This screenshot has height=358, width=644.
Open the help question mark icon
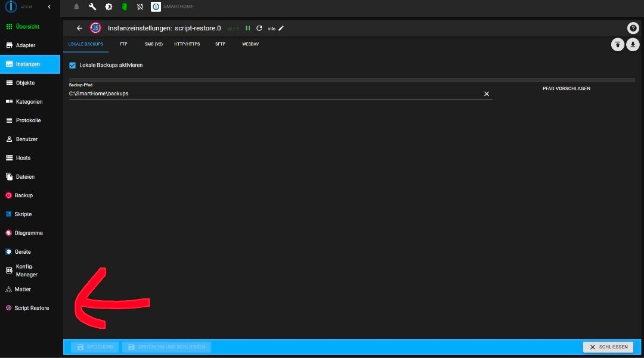point(633,28)
